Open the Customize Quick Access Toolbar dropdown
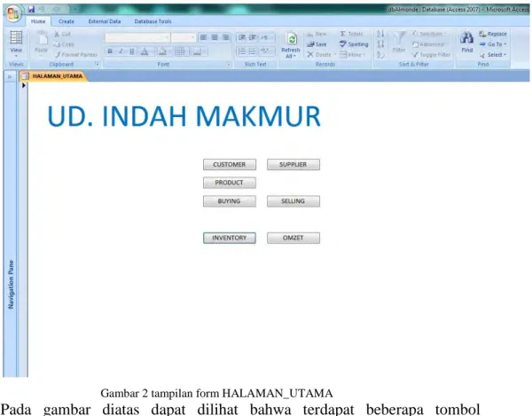Screen dimensions: 532x416 [74, 9]
